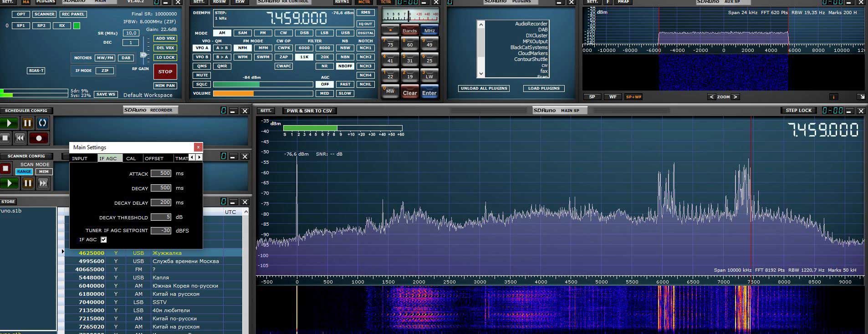Toggle the BIAS-T button

pyautogui.click(x=36, y=71)
